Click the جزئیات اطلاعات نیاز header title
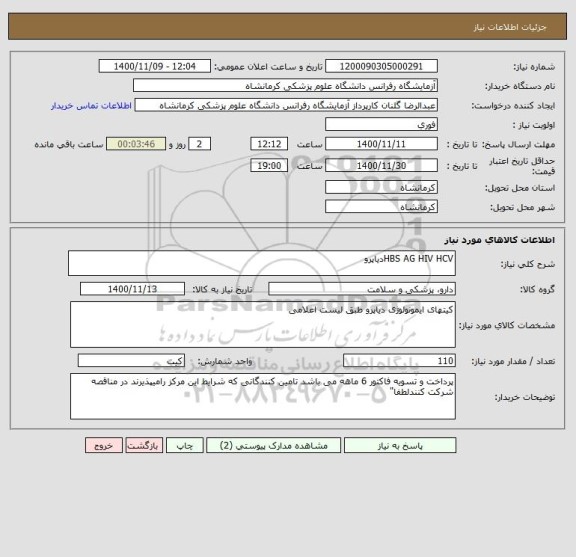The height and width of the screenshot is (557, 576). (x=510, y=28)
